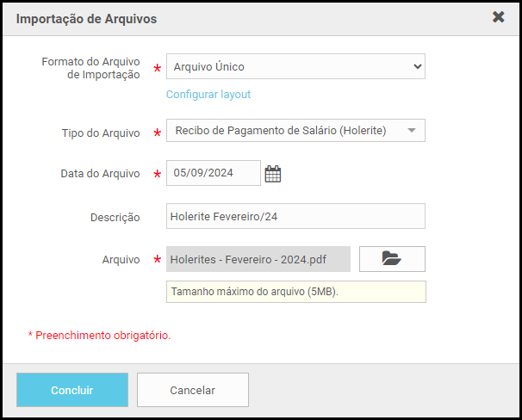Select the Recibo de Pagamento de Salário combo box
This screenshot has height=420, width=522.
295,130
